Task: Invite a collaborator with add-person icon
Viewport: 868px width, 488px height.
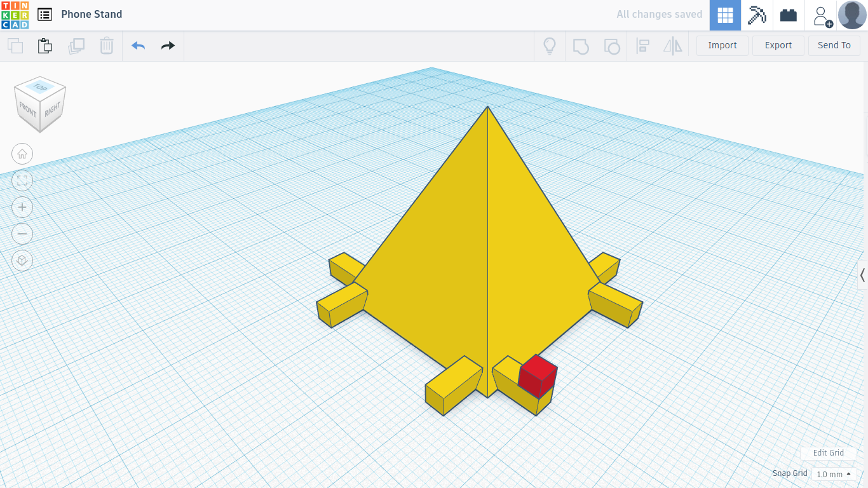Action: point(822,16)
